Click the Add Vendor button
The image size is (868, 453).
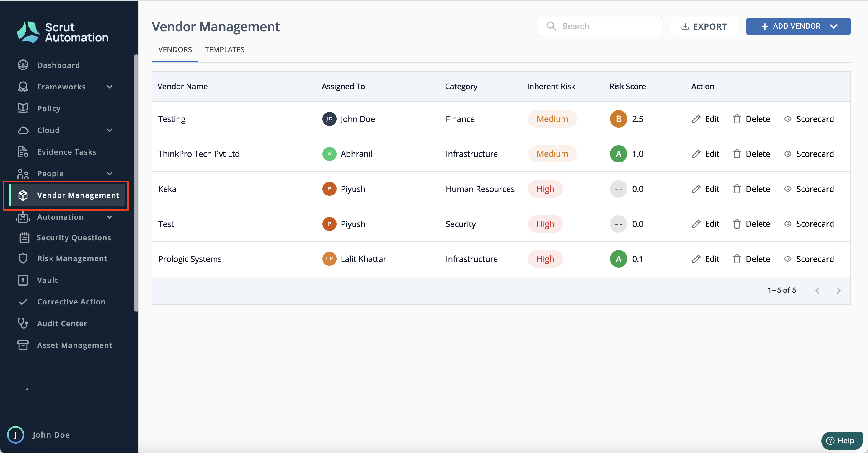(x=786, y=26)
